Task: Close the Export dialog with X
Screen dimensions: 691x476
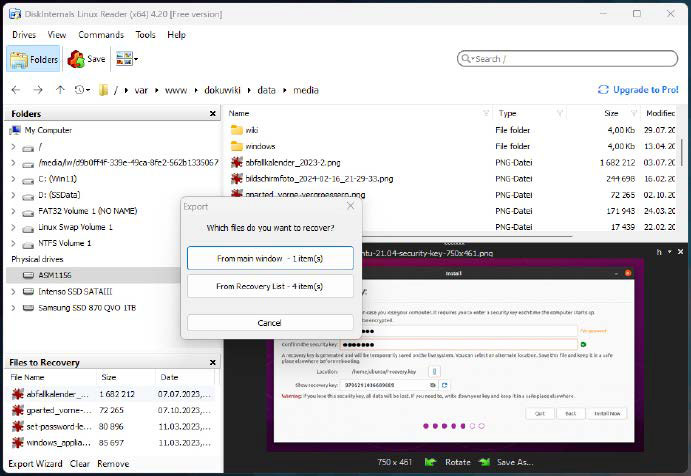Action: point(350,206)
